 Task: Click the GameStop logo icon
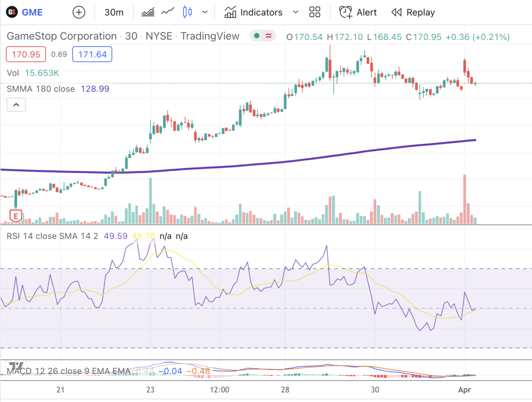pos(12,12)
